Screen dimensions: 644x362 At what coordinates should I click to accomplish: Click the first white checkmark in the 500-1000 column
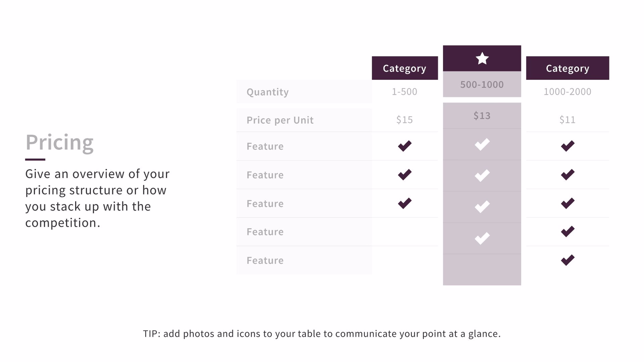pyautogui.click(x=482, y=145)
